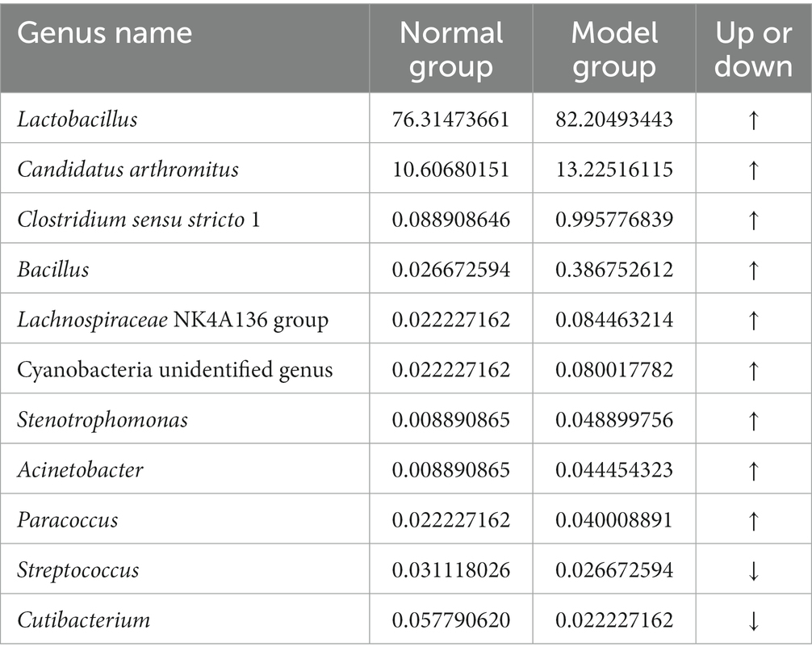Click the up arrow for Candidatus arthromitus
Image resolution: width=812 pixels, height=655 pixels.
point(754,170)
